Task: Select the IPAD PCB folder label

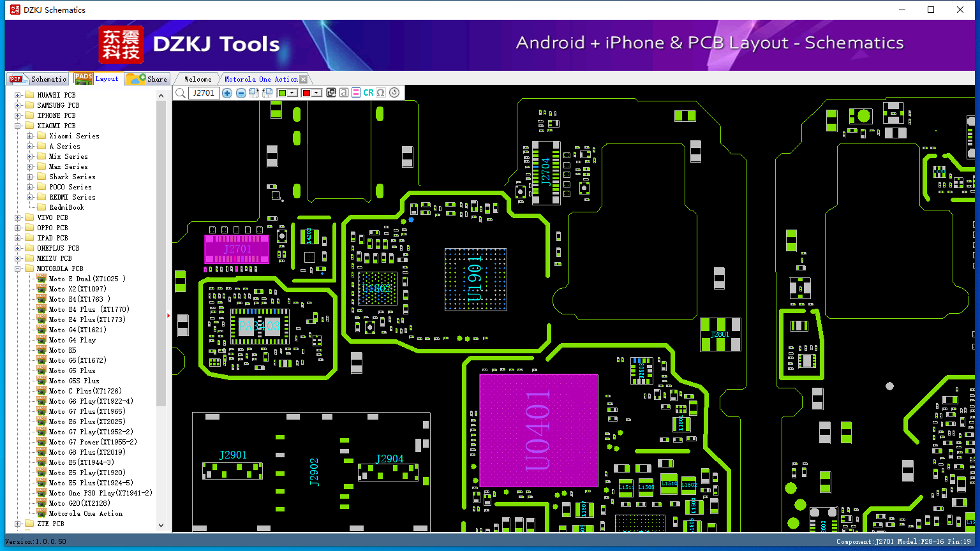Action: pos(52,238)
